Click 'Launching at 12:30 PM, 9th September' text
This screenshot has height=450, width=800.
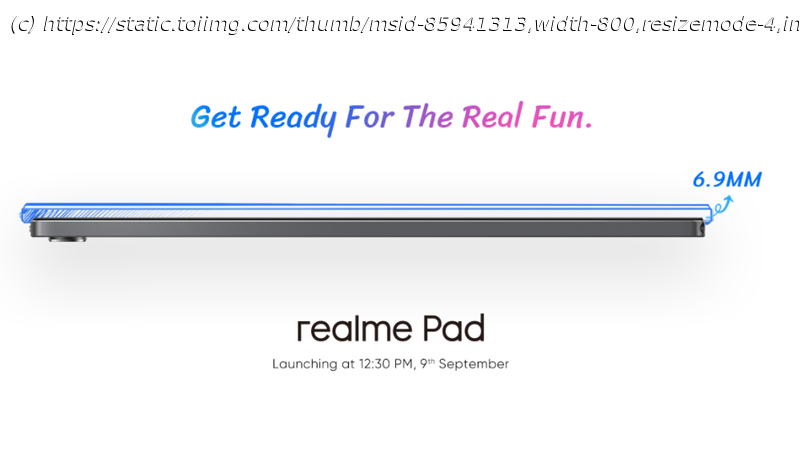click(x=390, y=364)
